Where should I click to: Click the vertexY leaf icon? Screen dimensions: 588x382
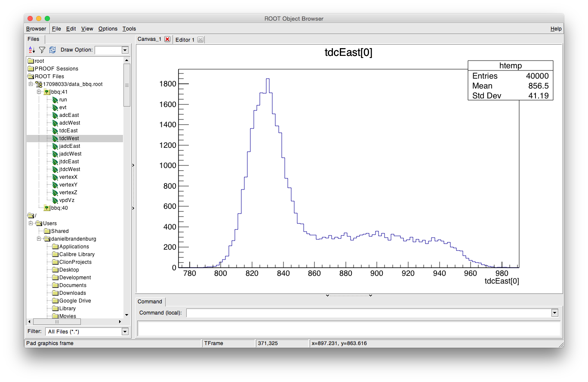tap(55, 185)
